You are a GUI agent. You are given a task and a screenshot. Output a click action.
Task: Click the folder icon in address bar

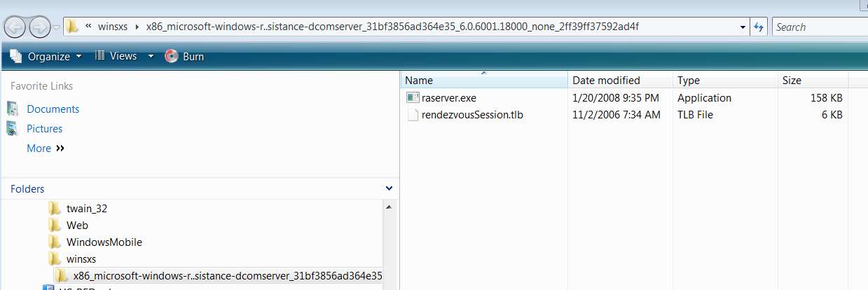(x=72, y=27)
